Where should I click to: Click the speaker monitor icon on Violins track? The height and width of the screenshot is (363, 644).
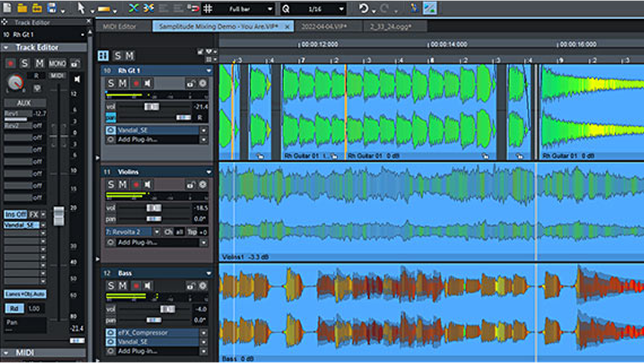click(148, 184)
